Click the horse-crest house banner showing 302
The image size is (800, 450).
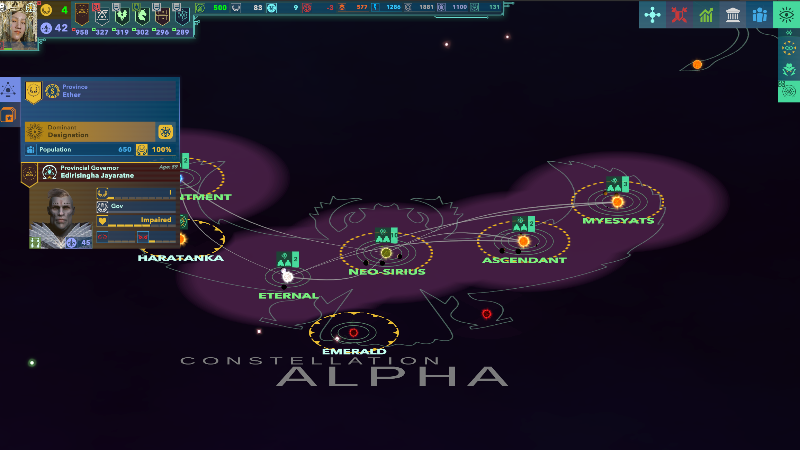[142, 15]
